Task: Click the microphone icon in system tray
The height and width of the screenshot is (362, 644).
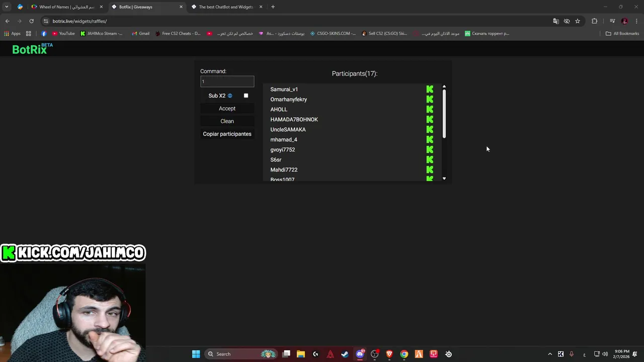Action: pyautogui.click(x=572, y=354)
